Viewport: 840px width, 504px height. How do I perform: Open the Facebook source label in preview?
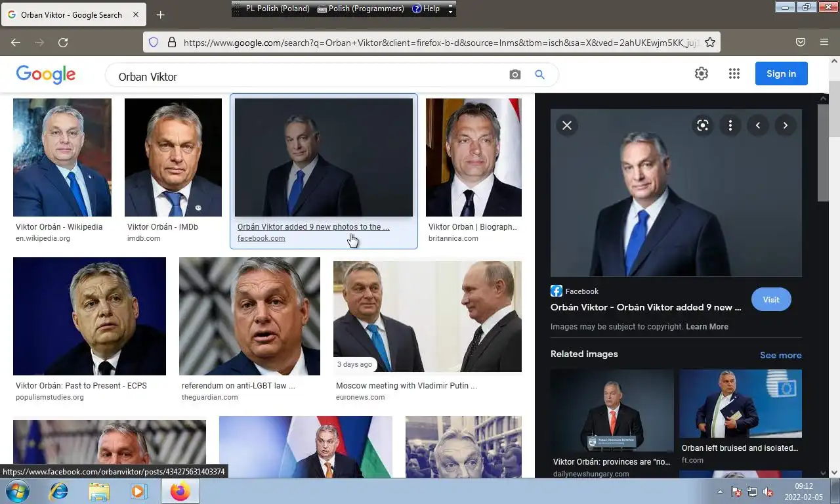(575, 291)
